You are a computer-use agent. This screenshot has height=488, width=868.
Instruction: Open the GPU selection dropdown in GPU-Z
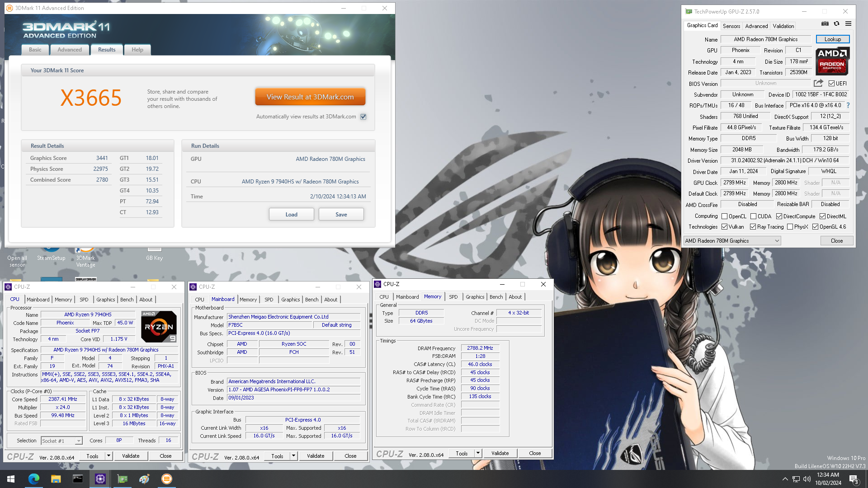[732, 241]
